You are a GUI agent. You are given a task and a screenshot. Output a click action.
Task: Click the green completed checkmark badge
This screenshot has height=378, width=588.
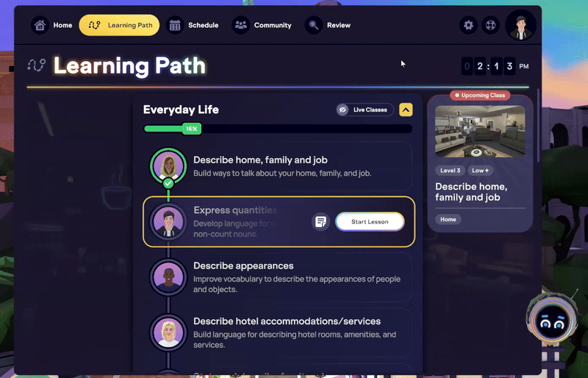coord(168,183)
